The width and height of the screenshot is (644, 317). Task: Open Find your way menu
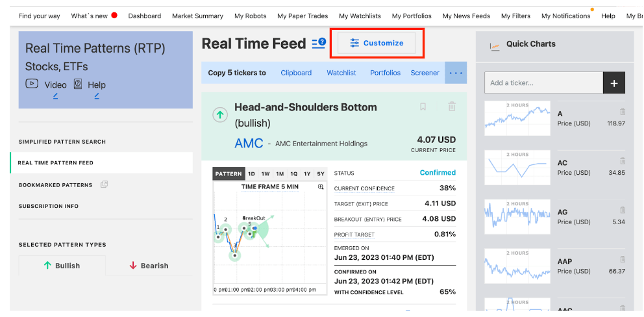(x=40, y=16)
